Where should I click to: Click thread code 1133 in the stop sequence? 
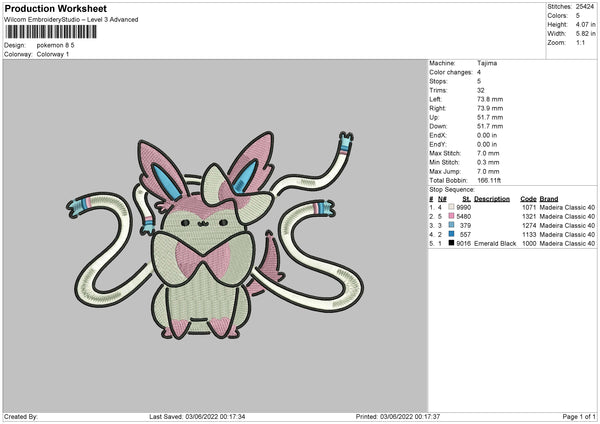[529, 235]
